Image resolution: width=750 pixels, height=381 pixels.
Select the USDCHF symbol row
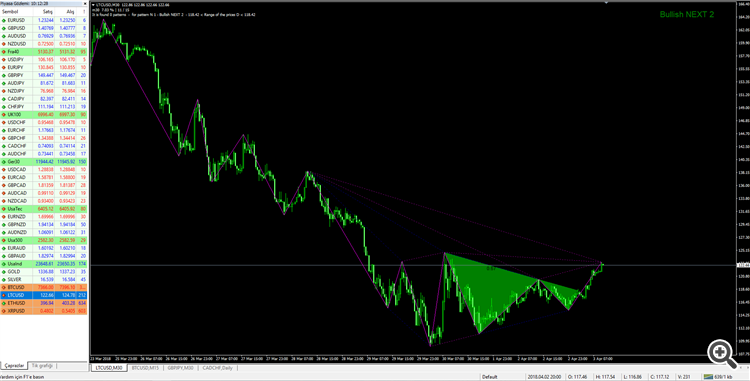(44, 122)
